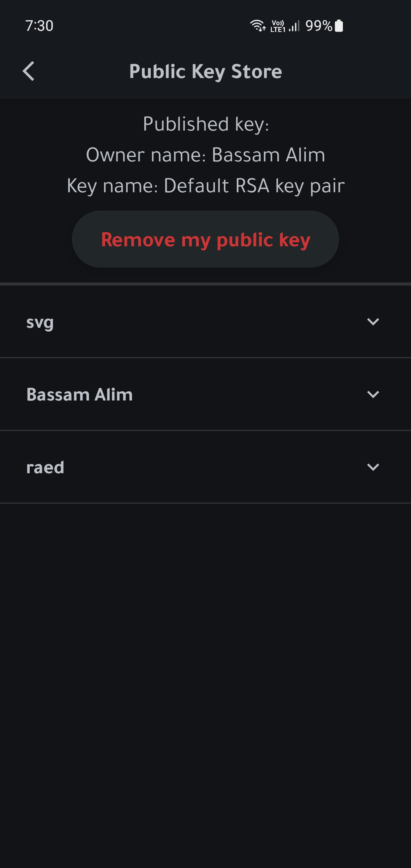Tap the Public Key Store title
Screen dimensions: 411x868
205,71
